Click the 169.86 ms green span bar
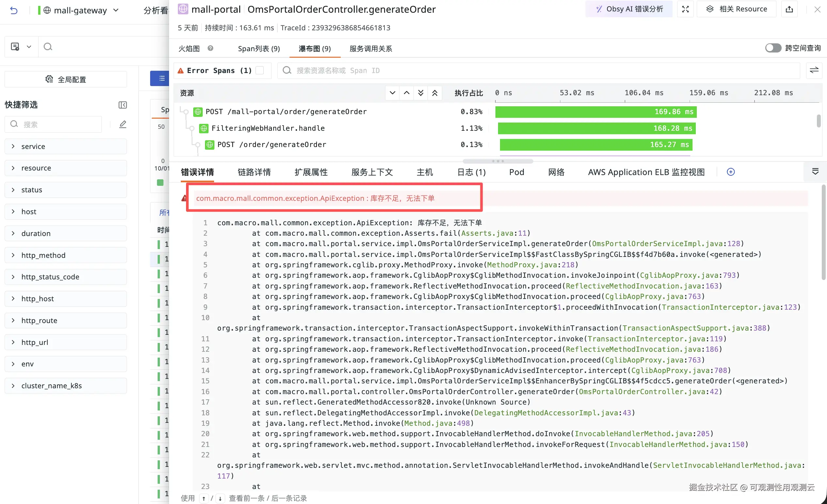Image resolution: width=827 pixels, height=504 pixels. pyautogui.click(x=596, y=112)
